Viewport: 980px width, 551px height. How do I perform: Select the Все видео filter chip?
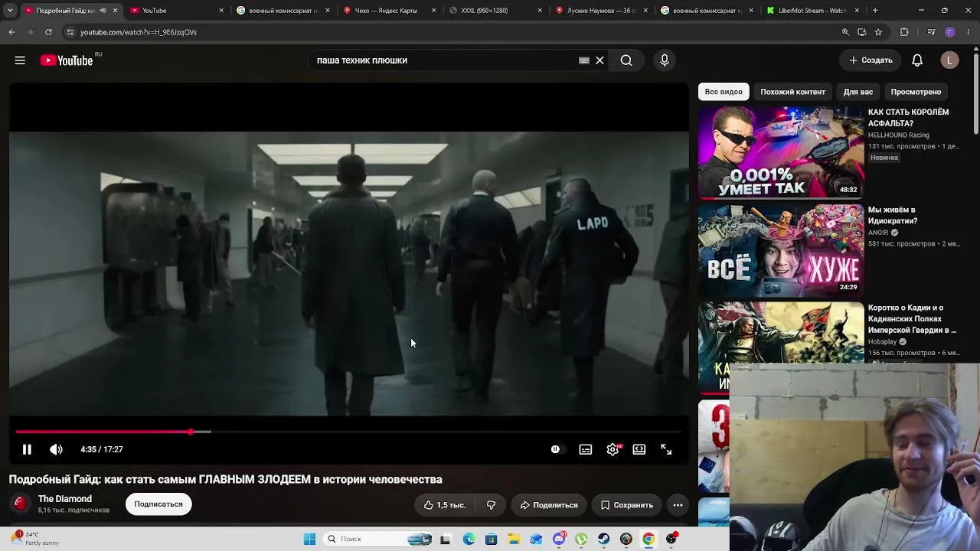tap(724, 92)
